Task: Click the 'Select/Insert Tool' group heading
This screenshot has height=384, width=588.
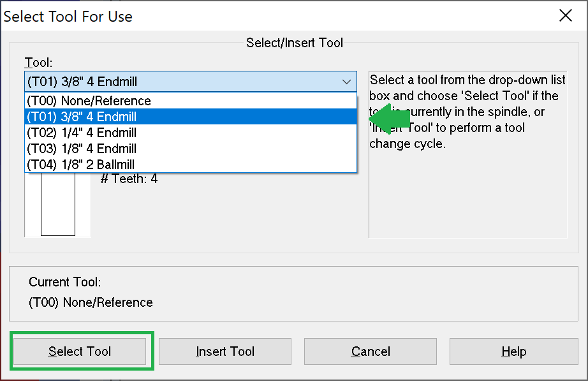Action: point(295,43)
